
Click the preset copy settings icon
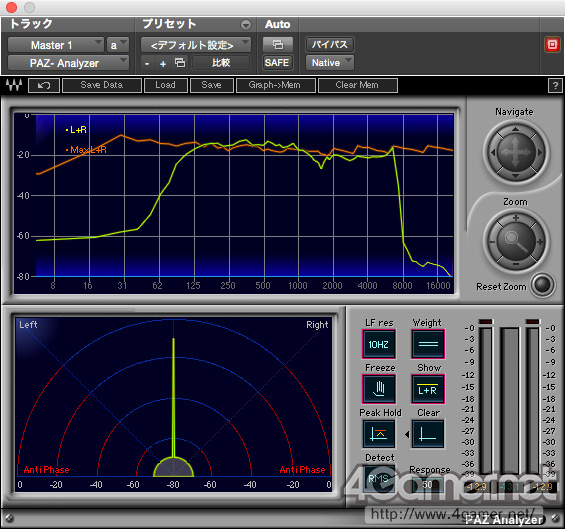(x=180, y=63)
